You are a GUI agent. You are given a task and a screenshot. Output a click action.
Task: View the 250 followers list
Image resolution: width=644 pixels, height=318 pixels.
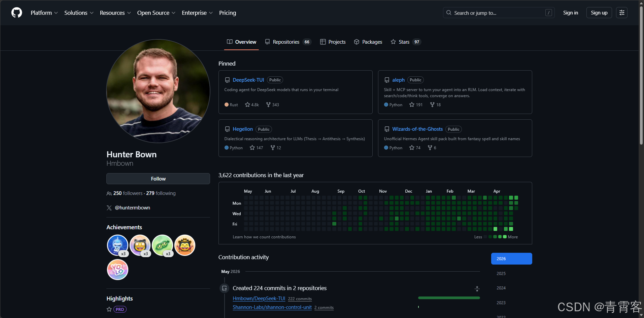pos(128,193)
